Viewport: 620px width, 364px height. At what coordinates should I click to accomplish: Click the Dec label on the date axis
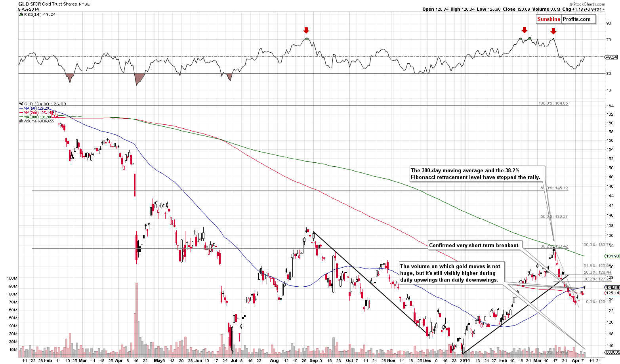427,361
